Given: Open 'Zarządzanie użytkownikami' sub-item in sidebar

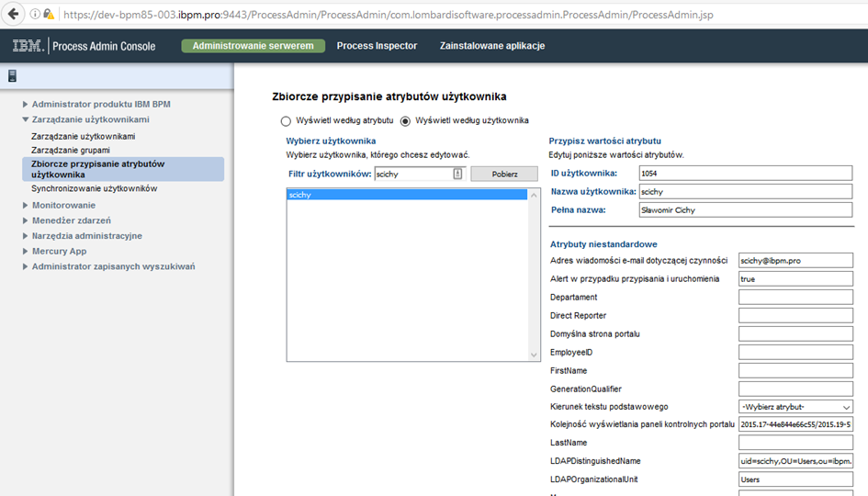Looking at the screenshot, I should pyautogui.click(x=83, y=136).
